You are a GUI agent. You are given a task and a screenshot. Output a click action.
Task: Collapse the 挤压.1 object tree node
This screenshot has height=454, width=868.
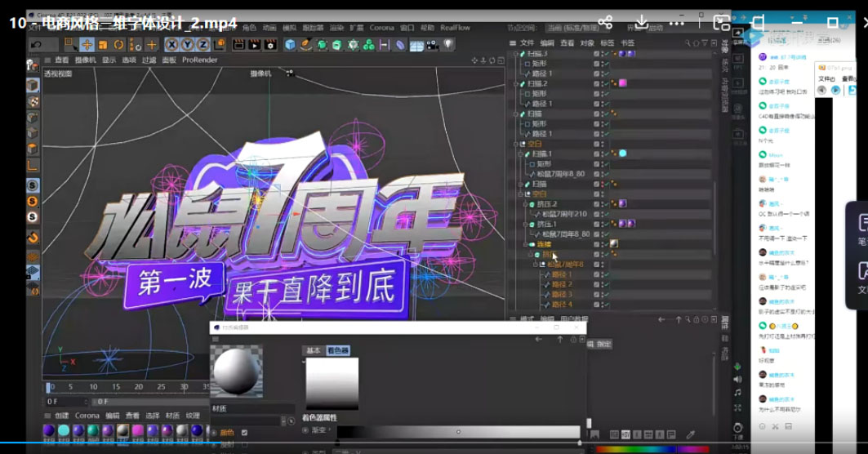pyautogui.click(x=525, y=225)
